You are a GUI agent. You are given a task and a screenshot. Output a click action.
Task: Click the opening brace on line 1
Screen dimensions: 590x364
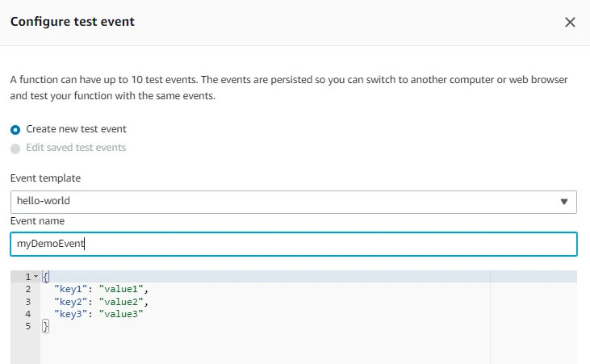coord(45,277)
